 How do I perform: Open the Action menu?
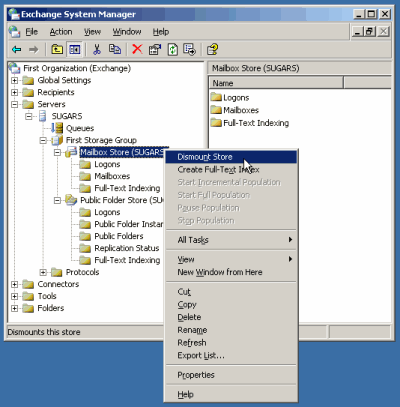click(61, 32)
